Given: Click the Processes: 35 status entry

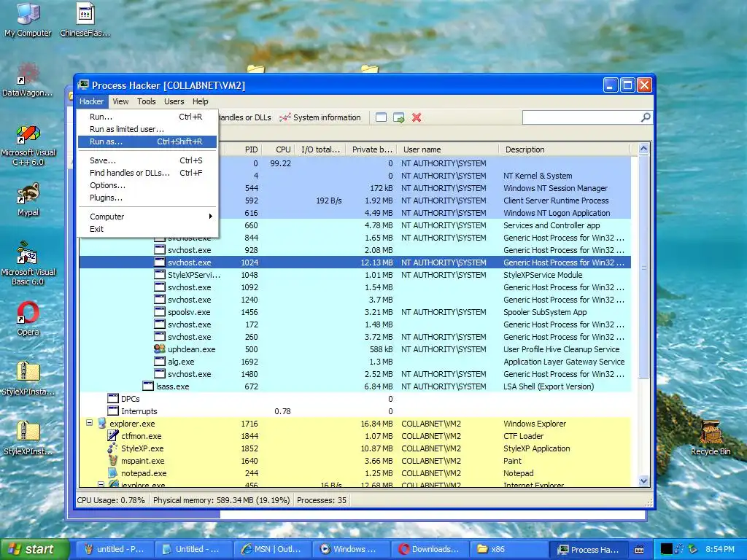Looking at the screenshot, I should point(322,500).
